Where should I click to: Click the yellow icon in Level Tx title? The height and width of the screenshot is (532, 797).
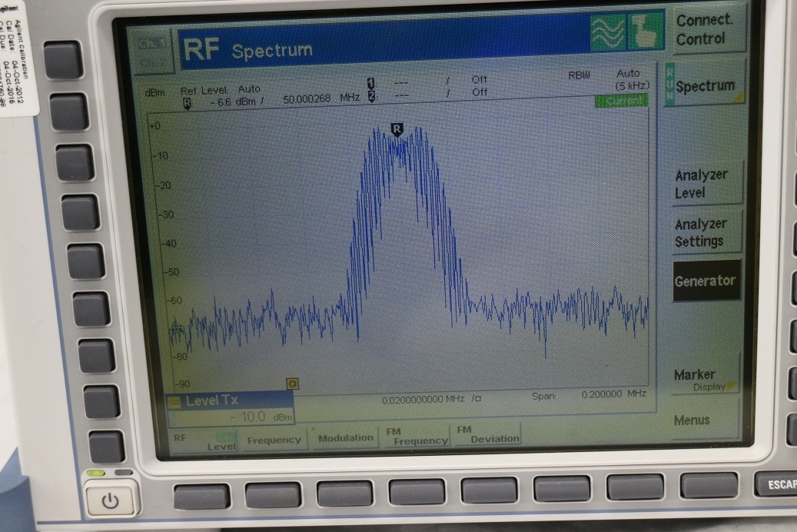click(174, 403)
